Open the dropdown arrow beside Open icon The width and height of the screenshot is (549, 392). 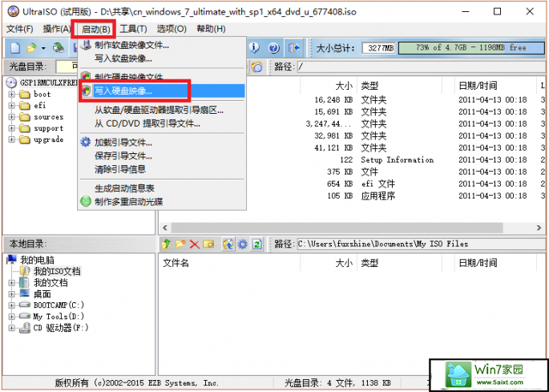(x=43, y=48)
